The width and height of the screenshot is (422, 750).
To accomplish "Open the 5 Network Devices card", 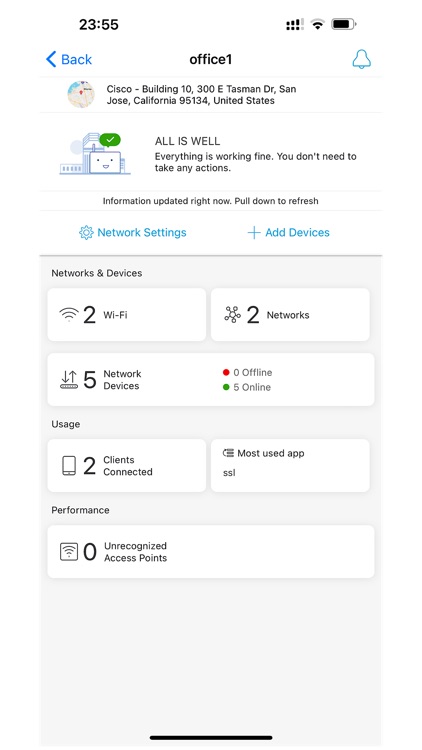I will point(211,380).
